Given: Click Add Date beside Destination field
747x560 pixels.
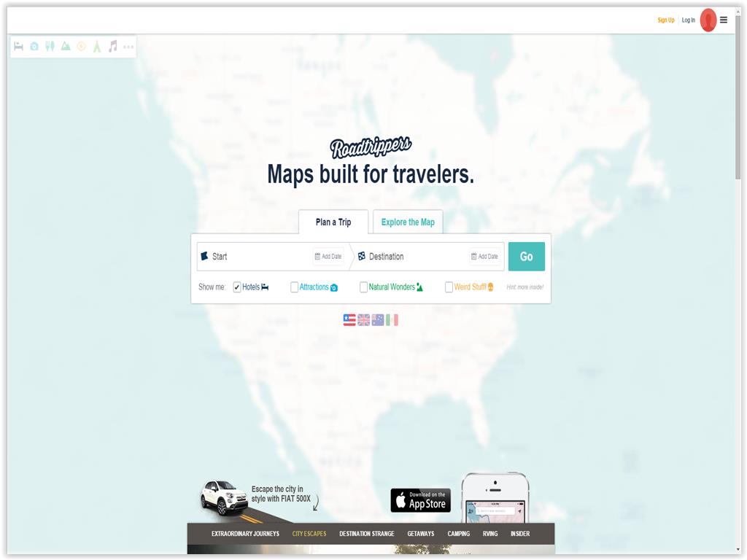Looking at the screenshot, I should [484, 256].
